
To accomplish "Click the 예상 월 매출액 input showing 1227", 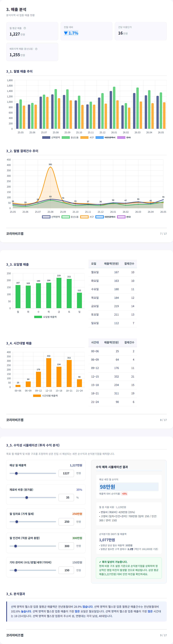I will point(66,473).
